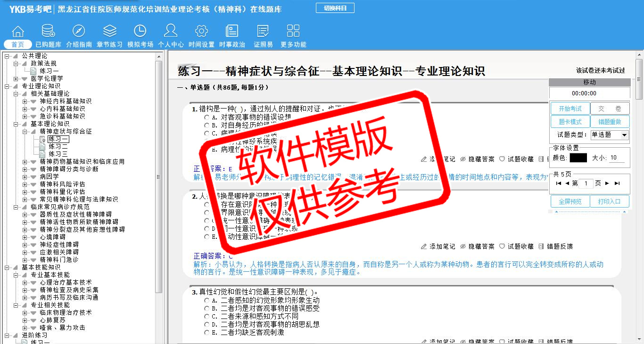Expand the 神经内科基础知识 tree node
The width and height of the screenshot is (644, 344).
(25, 101)
